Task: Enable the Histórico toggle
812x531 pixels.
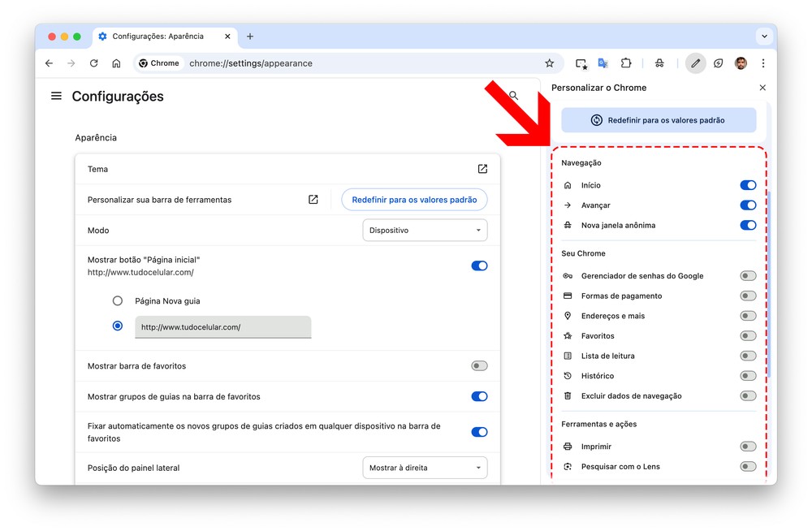Action: click(748, 376)
